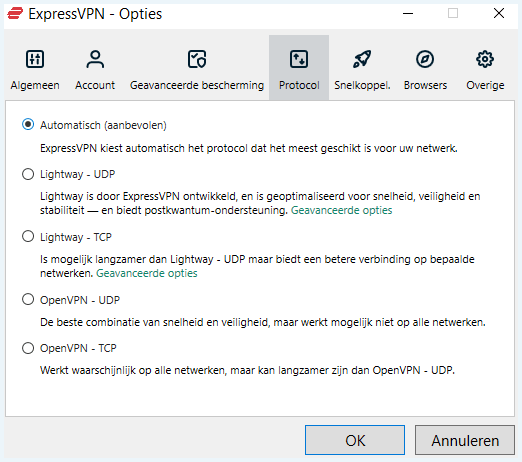This screenshot has width=522, height=462.
Task: Select the Protocol arrows icon
Action: tap(299, 59)
